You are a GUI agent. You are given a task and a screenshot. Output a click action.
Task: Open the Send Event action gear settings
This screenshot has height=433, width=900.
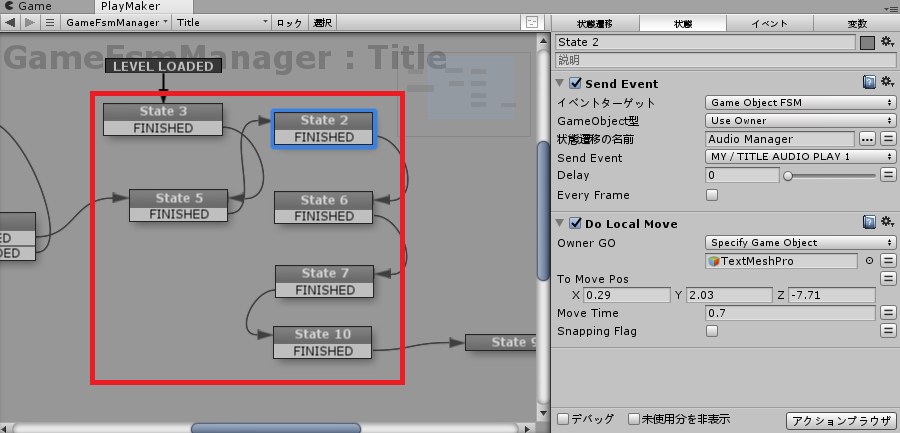(887, 83)
